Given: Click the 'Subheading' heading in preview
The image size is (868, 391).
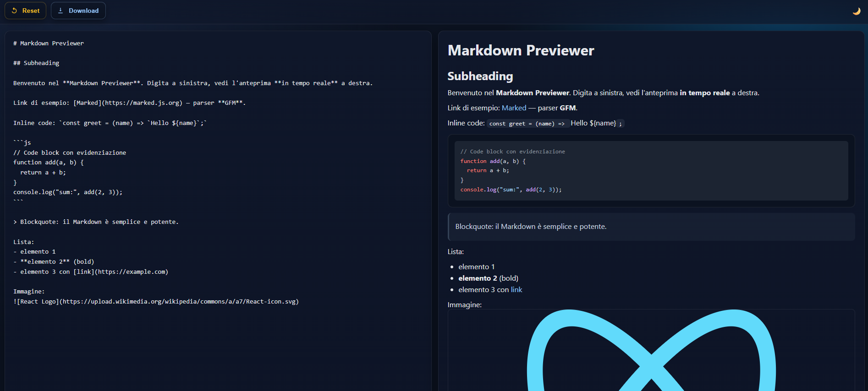Looking at the screenshot, I should click(480, 76).
